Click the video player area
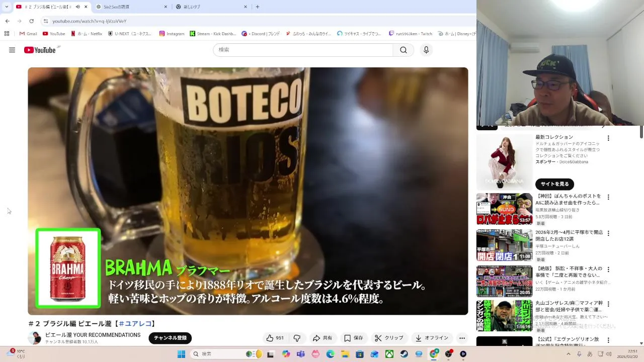Screen dimensions: 644x362 [248, 191]
